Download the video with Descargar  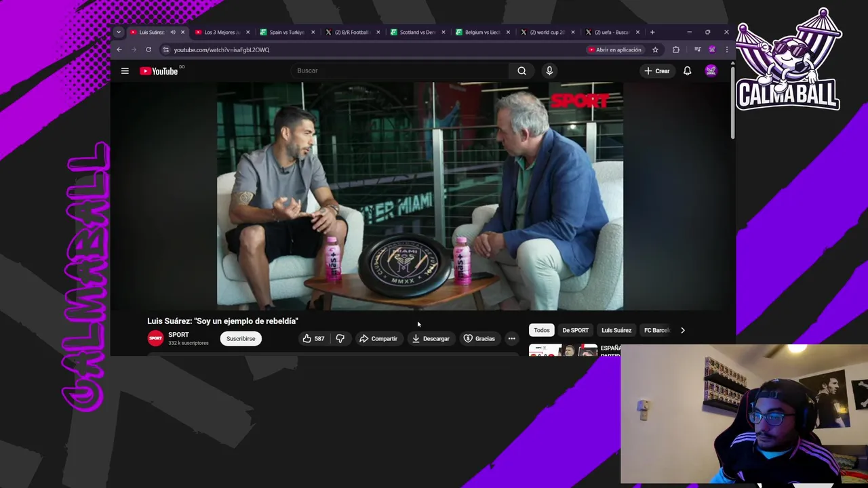pos(431,338)
